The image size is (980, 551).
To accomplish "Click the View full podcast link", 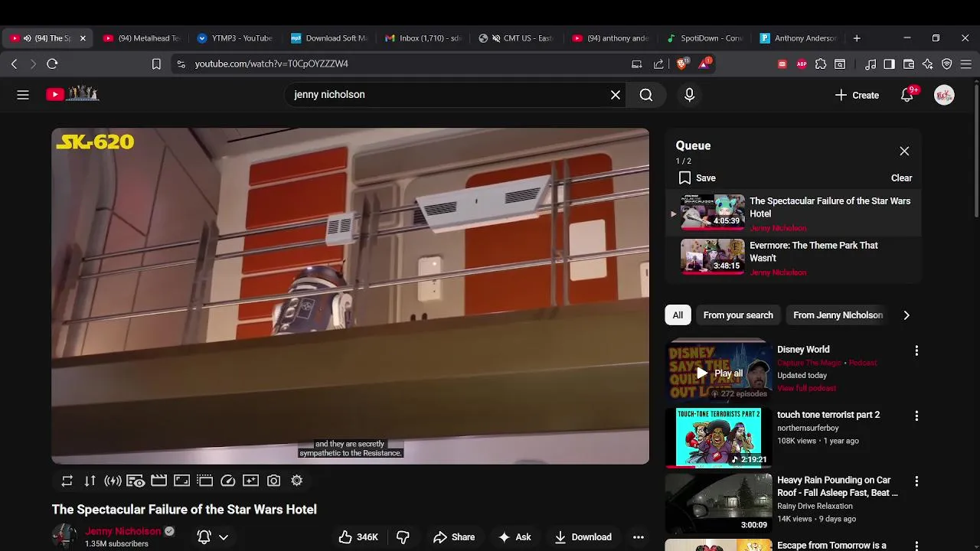I will (x=806, y=388).
